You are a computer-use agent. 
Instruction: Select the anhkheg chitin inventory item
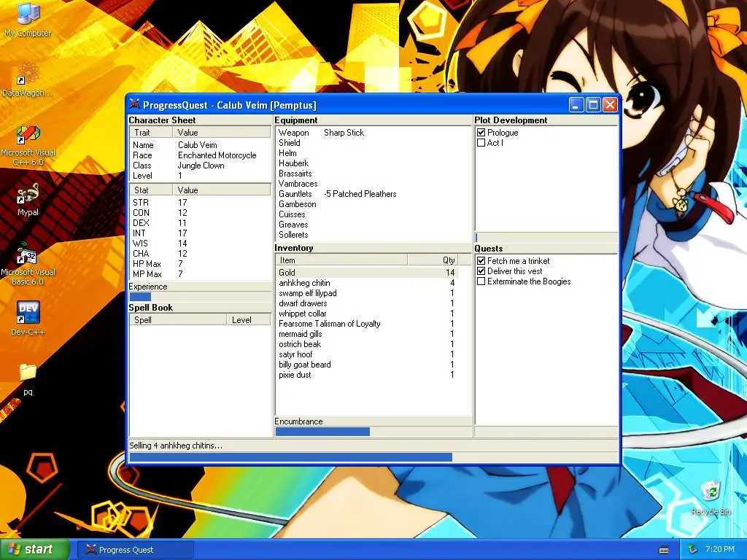pyautogui.click(x=367, y=283)
